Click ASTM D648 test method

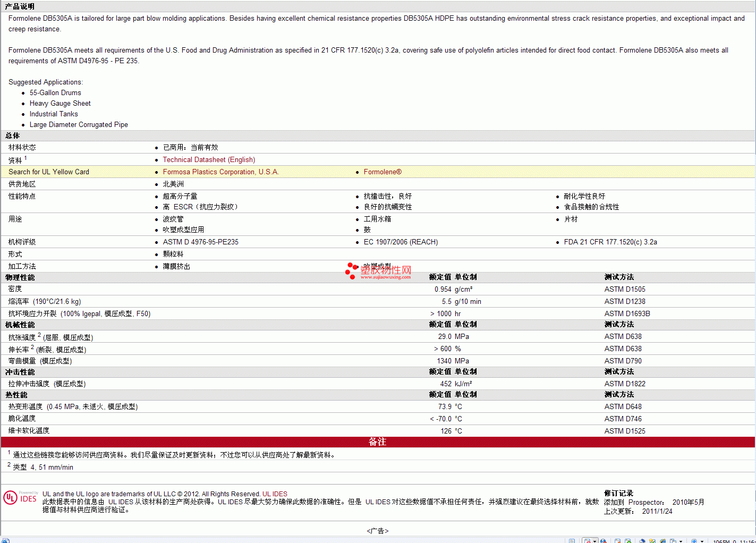(623, 407)
